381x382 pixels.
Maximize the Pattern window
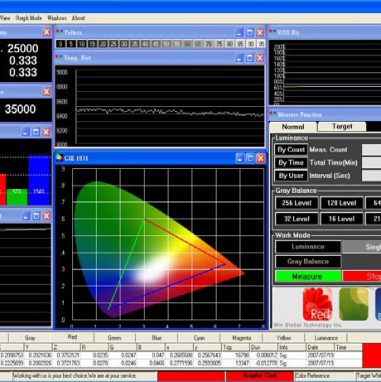[x=250, y=32]
